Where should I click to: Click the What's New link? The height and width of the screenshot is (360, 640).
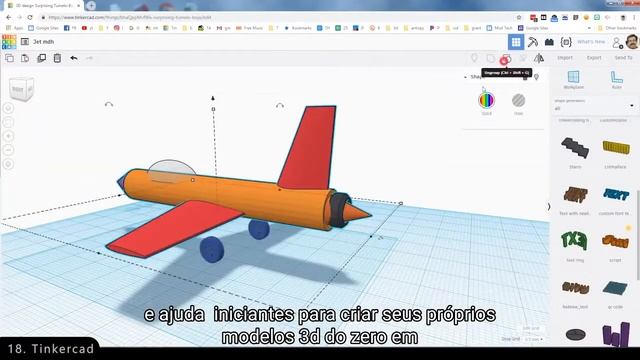(591, 42)
